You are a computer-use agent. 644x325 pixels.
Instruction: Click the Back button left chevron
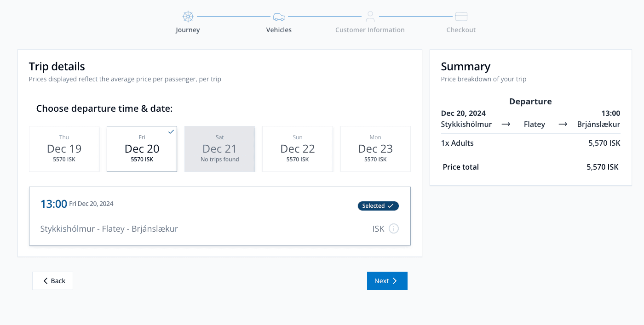pos(46,281)
